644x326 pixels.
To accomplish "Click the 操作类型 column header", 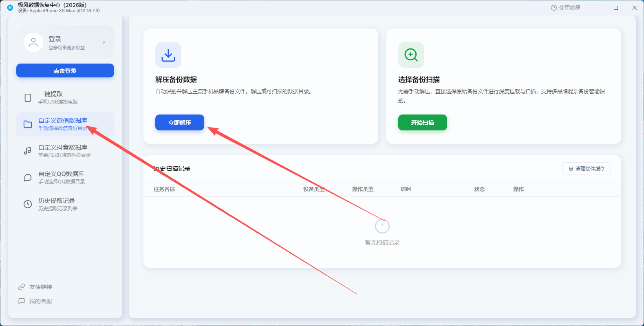I will (x=363, y=189).
